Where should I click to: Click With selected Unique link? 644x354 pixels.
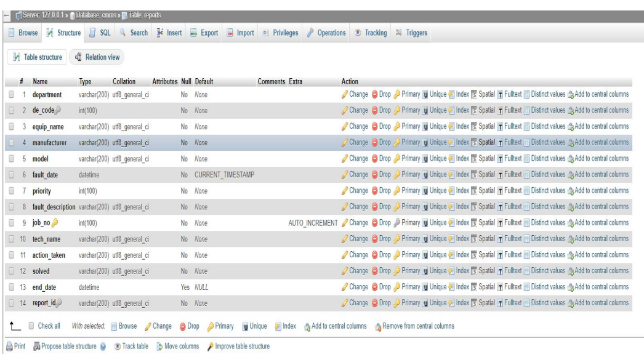tap(258, 326)
